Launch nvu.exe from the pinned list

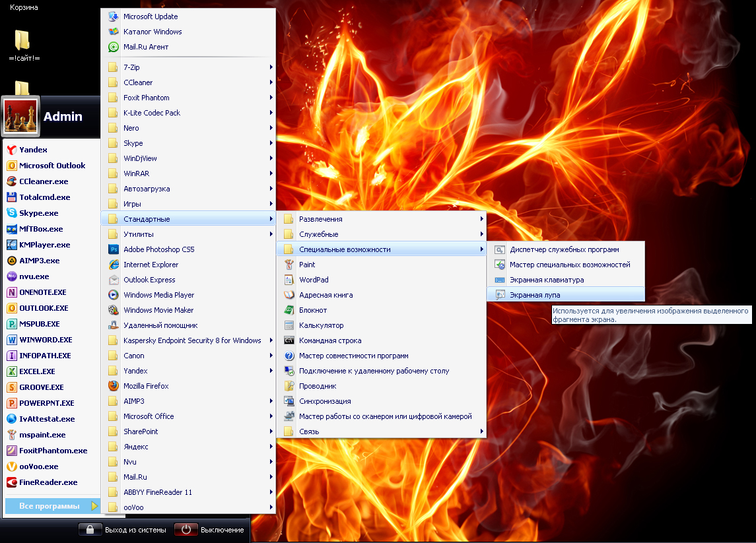click(52, 276)
